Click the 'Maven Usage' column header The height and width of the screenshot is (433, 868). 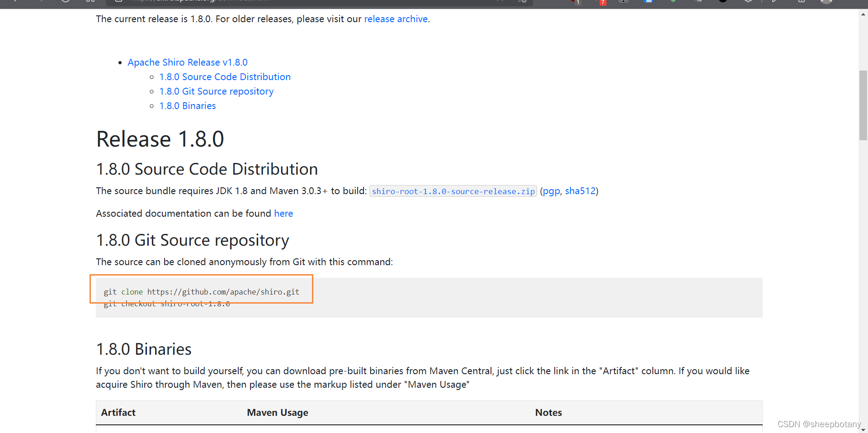coord(278,413)
